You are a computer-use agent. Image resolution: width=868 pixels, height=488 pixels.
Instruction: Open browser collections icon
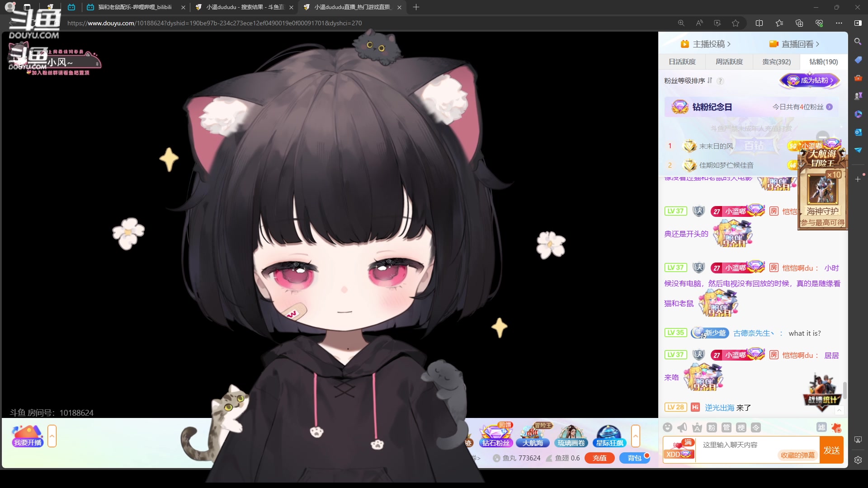pyautogui.click(x=799, y=23)
